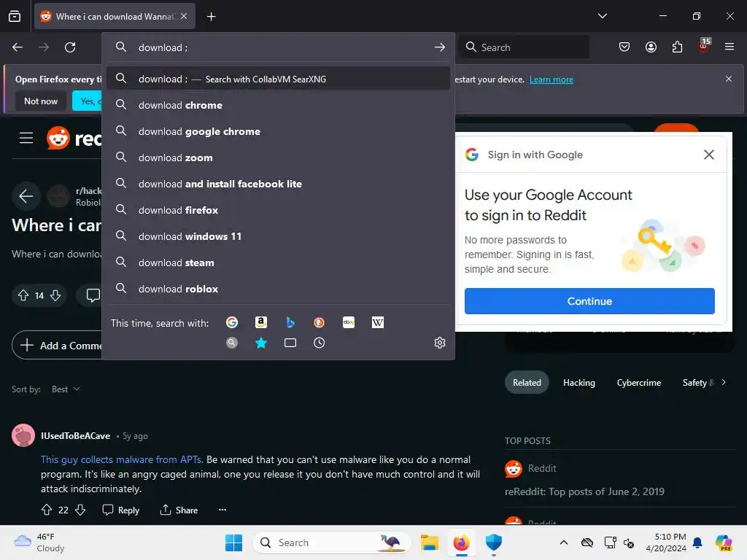Open the Extensions puzzle icon
Viewport: 747px width, 560px height.
[677, 47]
